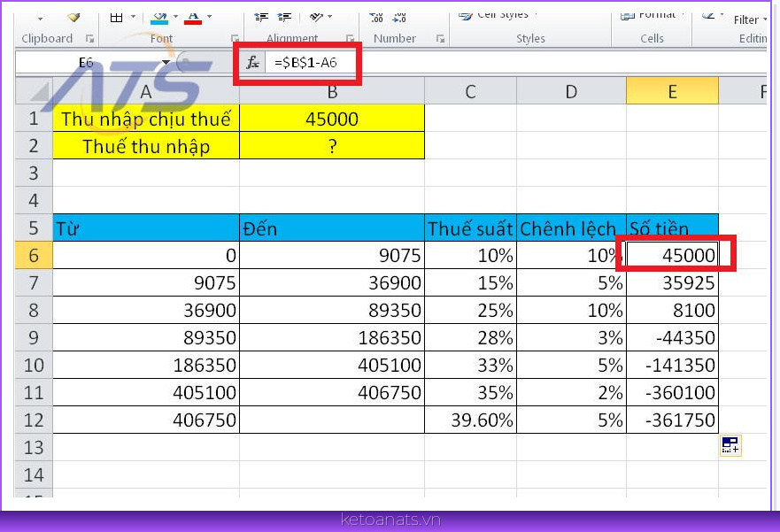Click cell B9 showing 186350
Viewport: 780px width, 532px height.
[x=332, y=337]
